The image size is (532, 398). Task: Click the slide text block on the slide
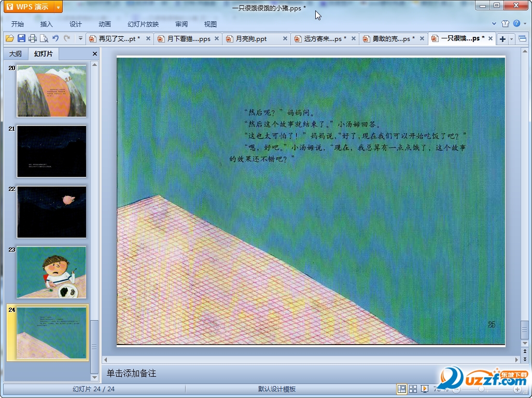pos(347,135)
